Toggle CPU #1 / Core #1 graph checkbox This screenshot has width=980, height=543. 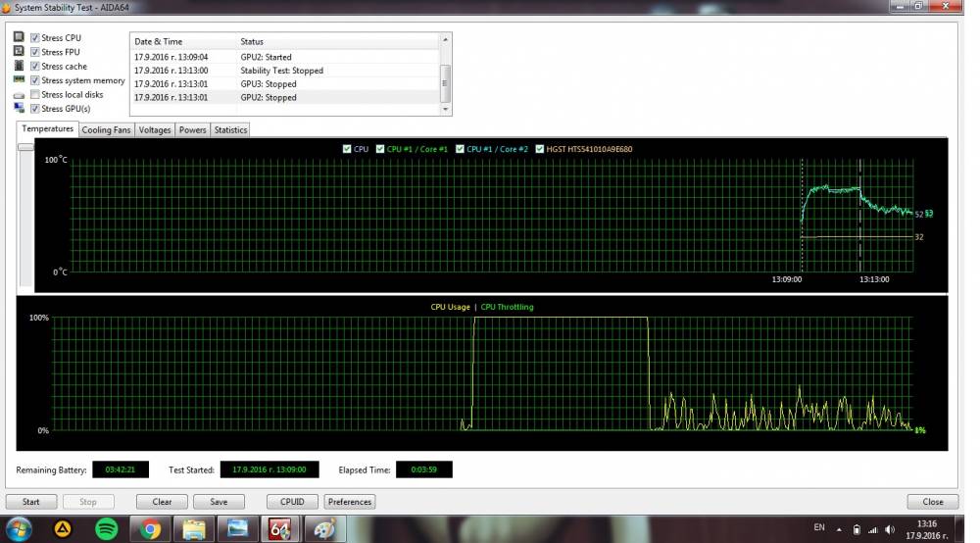(x=380, y=149)
